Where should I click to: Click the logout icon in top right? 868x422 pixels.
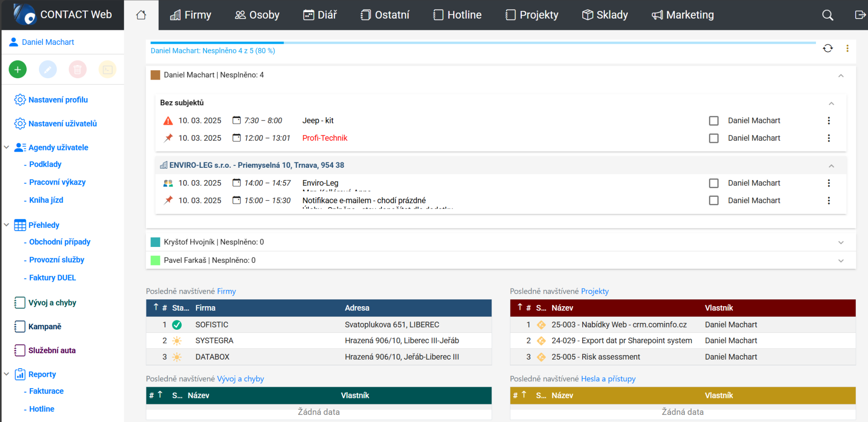coord(860,15)
